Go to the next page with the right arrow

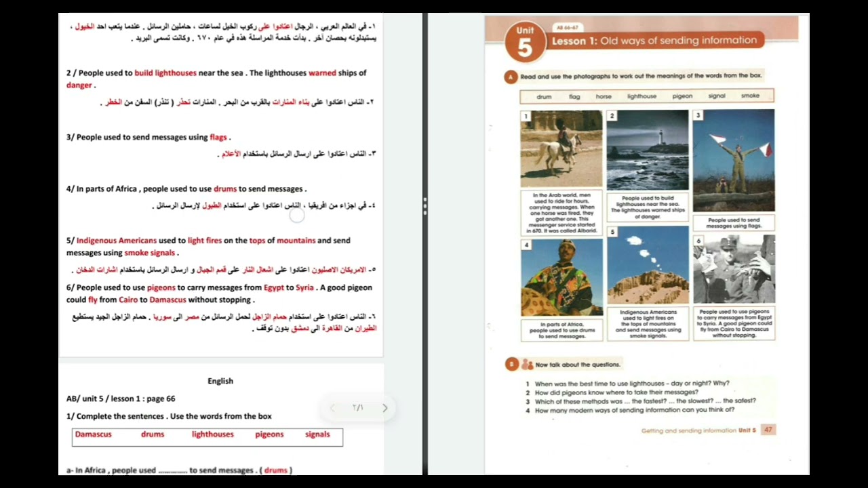point(384,408)
